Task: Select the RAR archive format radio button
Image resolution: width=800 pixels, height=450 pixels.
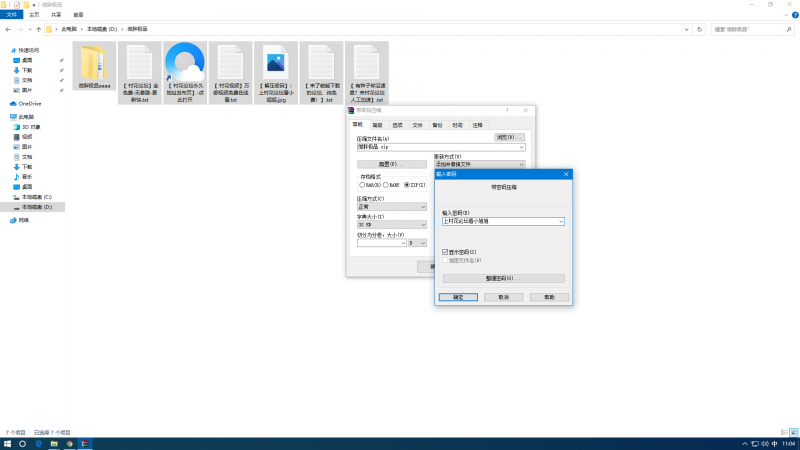Action: point(362,185)
